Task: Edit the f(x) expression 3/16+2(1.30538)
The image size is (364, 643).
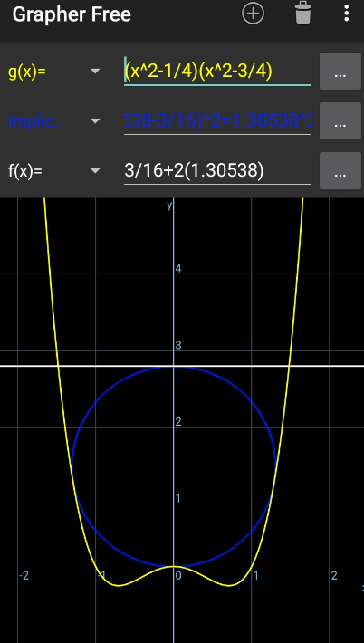Action: click(217, 170)
